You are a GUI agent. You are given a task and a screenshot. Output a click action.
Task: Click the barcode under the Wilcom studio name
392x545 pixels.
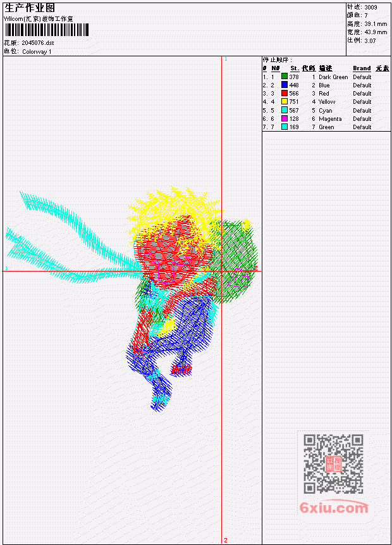pos(47,30)
